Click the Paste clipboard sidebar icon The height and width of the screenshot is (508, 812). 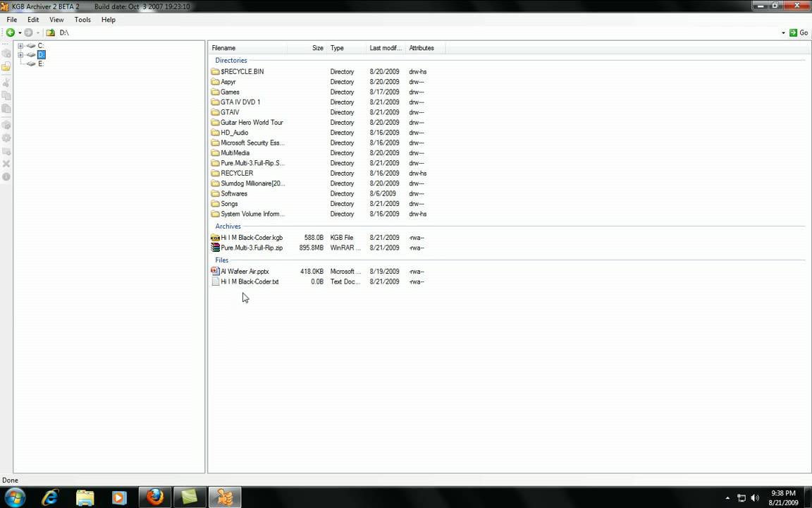6,109
